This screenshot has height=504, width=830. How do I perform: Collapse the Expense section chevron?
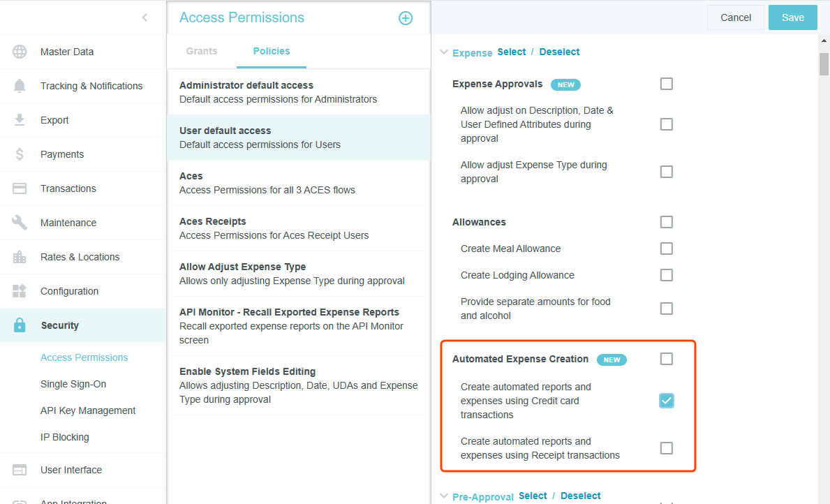pyautogui.click(x=443, y=52)
